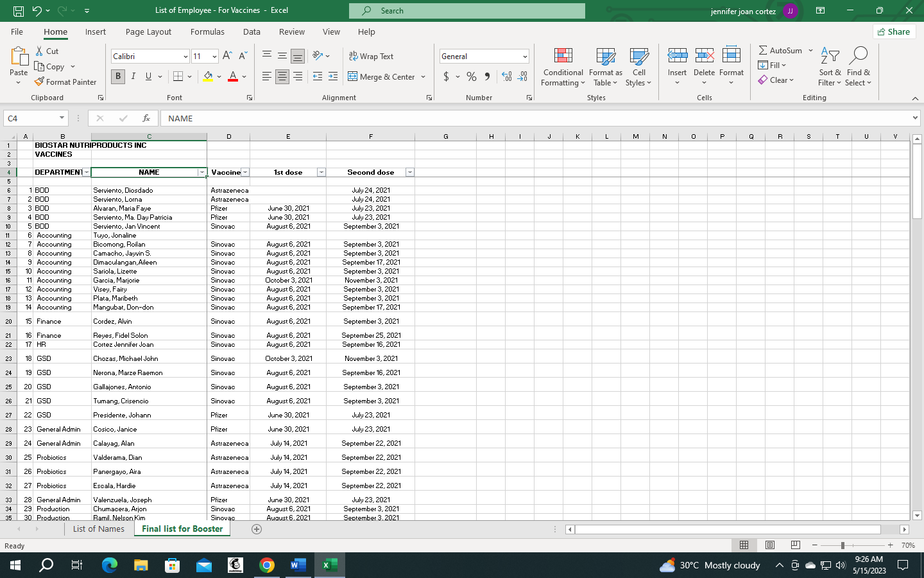
Task: Click the Sort & Filter button
Action: coord(830,67)
